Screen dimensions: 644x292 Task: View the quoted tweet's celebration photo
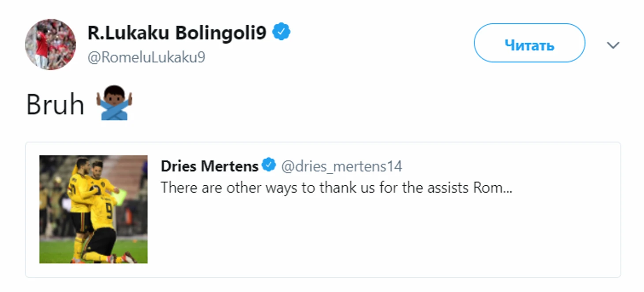click(x=94, y=209)
